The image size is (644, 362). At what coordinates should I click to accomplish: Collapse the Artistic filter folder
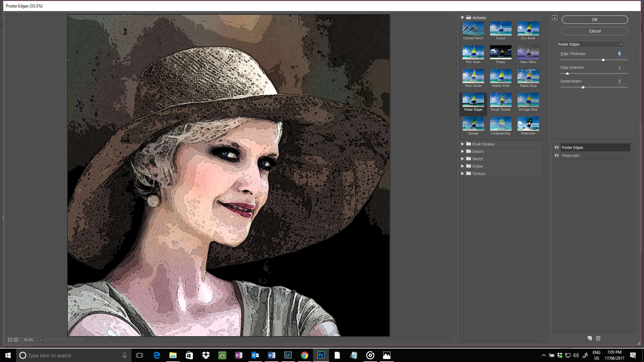coord(462,18)
